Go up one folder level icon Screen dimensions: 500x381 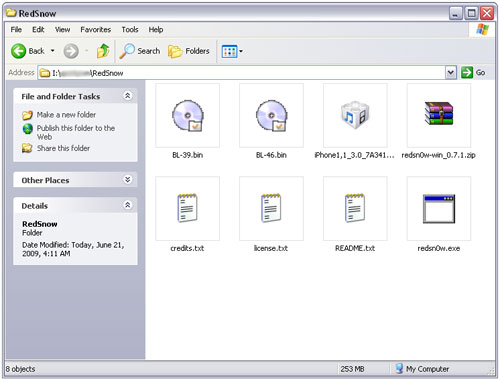tap(103, 51)
